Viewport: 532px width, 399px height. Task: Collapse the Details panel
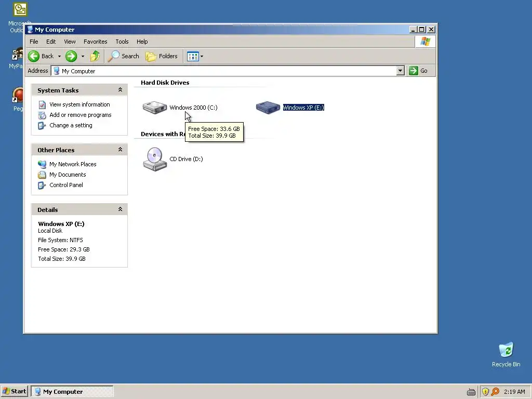pyautogui.click(x=120, y=209)
